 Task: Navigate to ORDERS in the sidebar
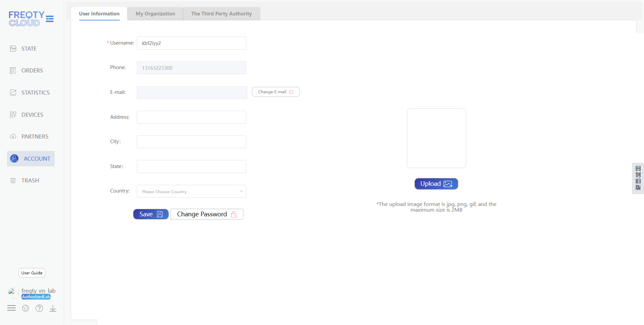[x=32, y=70]
